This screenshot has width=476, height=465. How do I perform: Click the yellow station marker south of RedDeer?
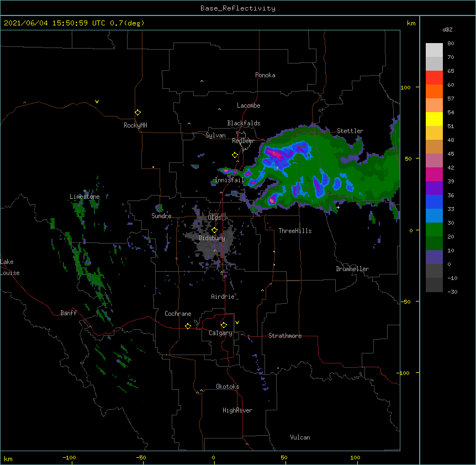(235, 155)
